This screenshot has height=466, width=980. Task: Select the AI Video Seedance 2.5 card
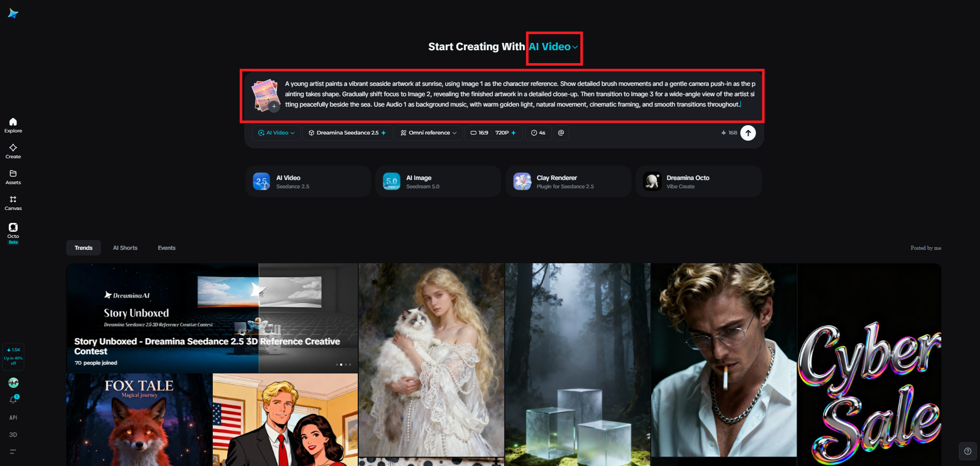(308, 182)
